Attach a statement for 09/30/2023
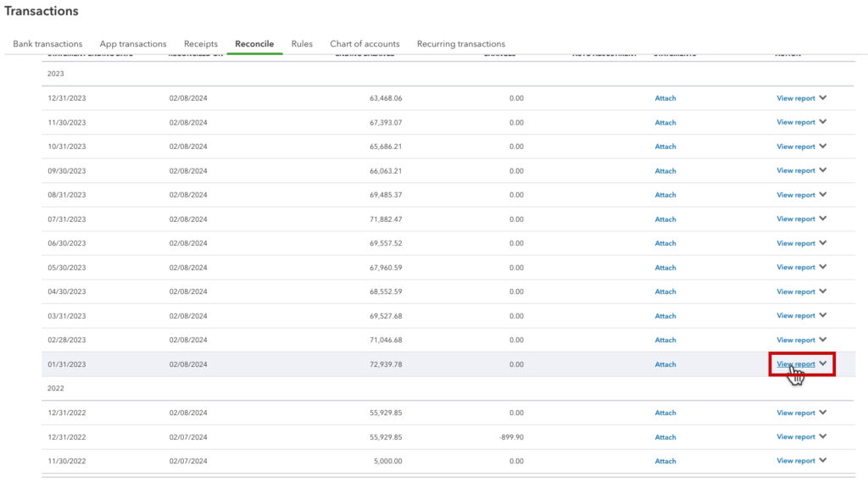The height and width of the screenshot is (488, 868). coord(665,169)
